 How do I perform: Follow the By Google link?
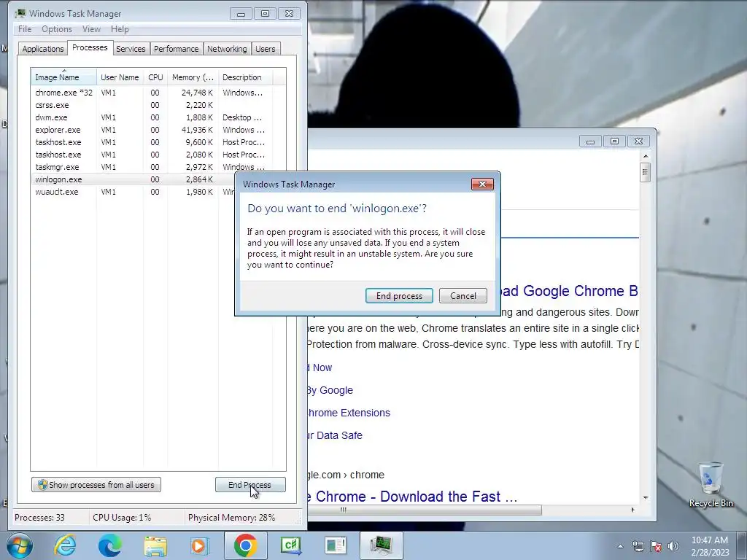click(x=330, y=390)
